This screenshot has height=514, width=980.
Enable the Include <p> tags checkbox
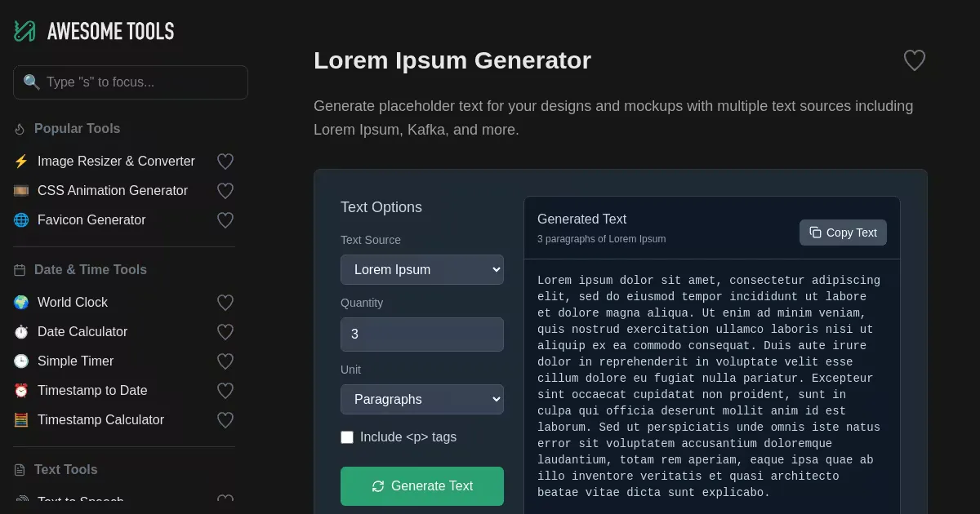click(x=347, y=437)
